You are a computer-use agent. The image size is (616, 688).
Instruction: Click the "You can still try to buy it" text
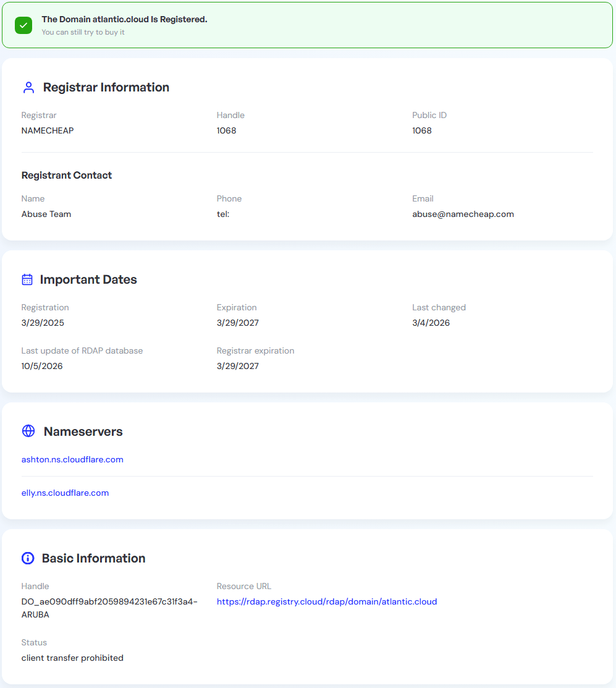(83, 32)
